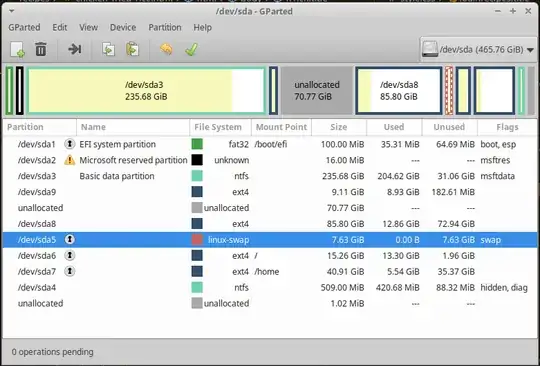Screen dimensions: 540x366
Task: Select the red linux-swap block in disk map
Action: [449, 91]
